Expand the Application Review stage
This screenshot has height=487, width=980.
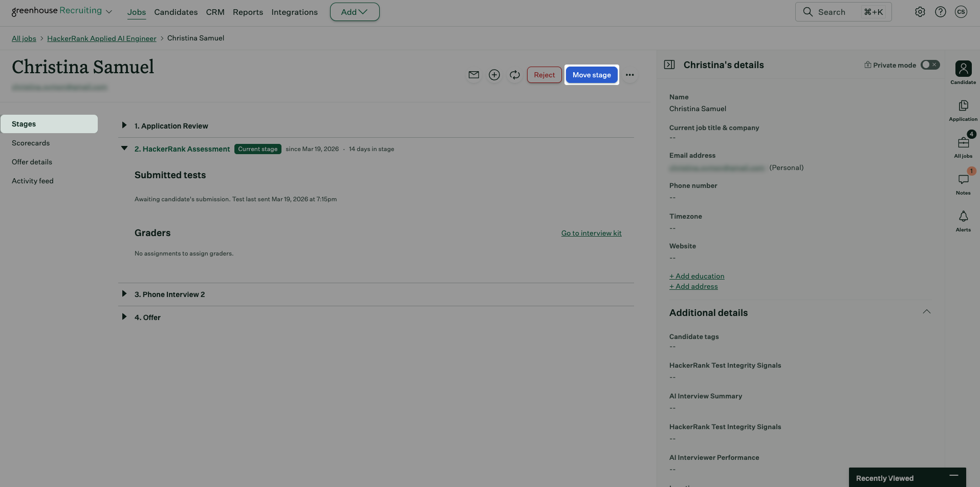coord(124,125)
